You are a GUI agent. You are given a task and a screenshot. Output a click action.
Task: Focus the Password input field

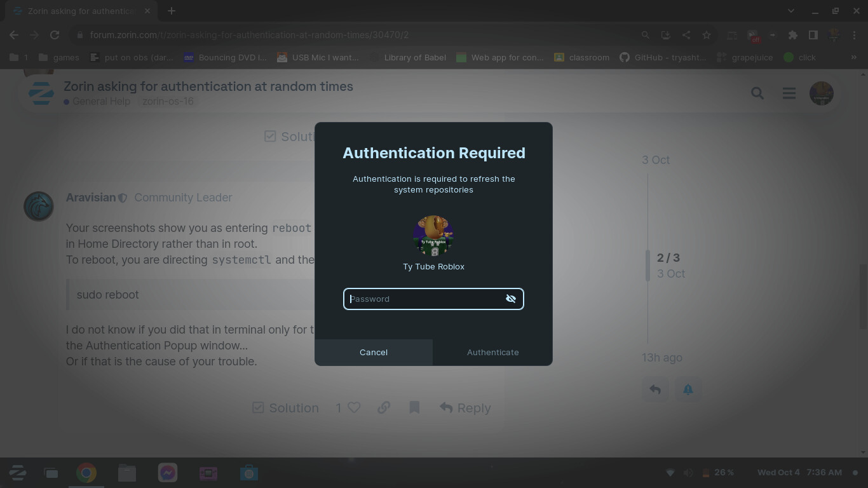tap(433, 299)
